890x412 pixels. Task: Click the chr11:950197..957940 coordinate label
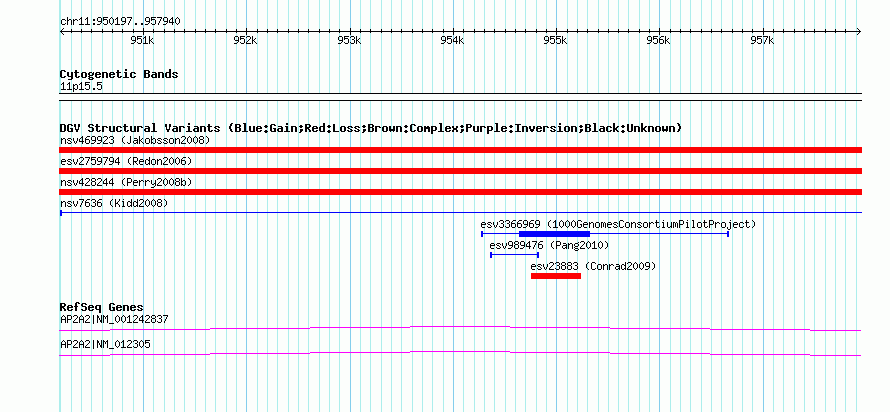120,22
